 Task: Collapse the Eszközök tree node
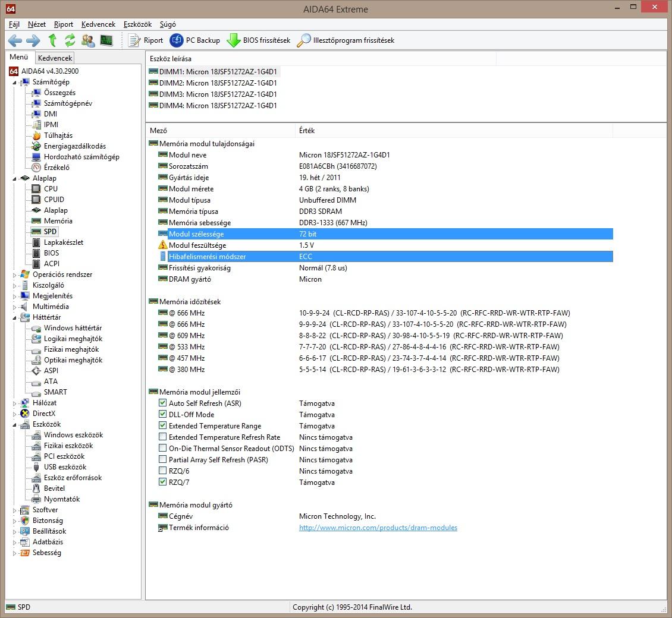15,425
